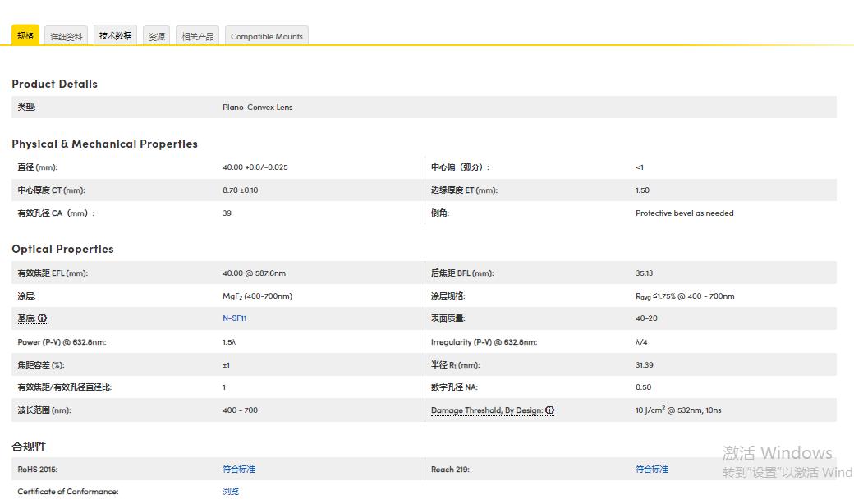This screenshot has width=854, height=504.
Task: Open the info icon beside 基底
Action: pyautogui.click(x=43, y=318)
